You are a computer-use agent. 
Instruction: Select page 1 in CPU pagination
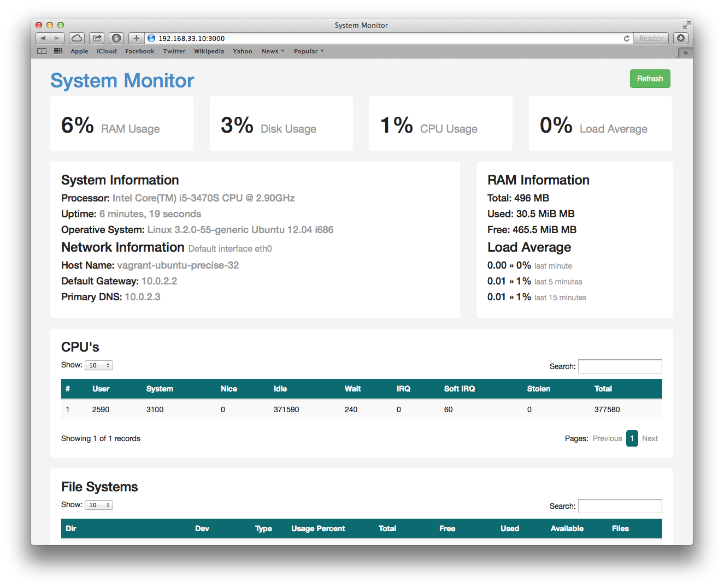tap(632, 438)
